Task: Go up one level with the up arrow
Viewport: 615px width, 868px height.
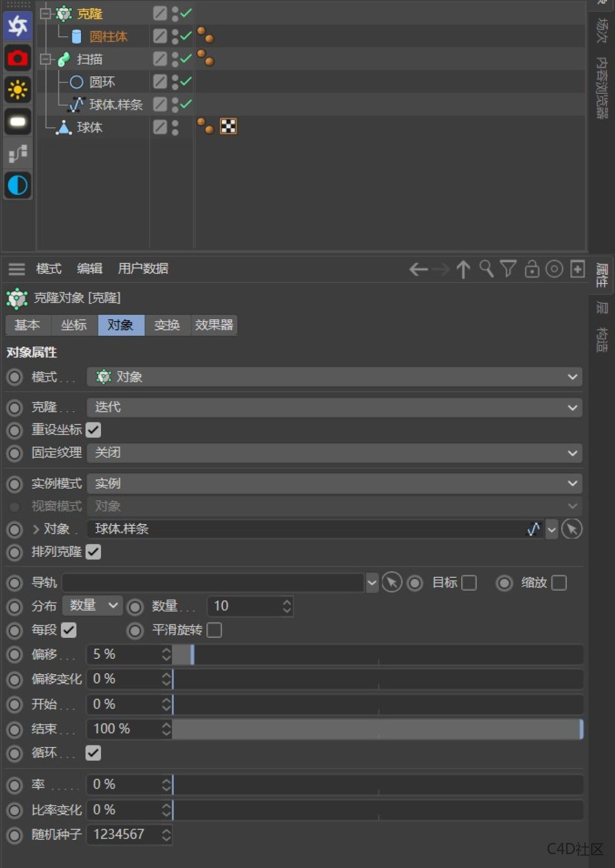Action: (x=463, y=269)
